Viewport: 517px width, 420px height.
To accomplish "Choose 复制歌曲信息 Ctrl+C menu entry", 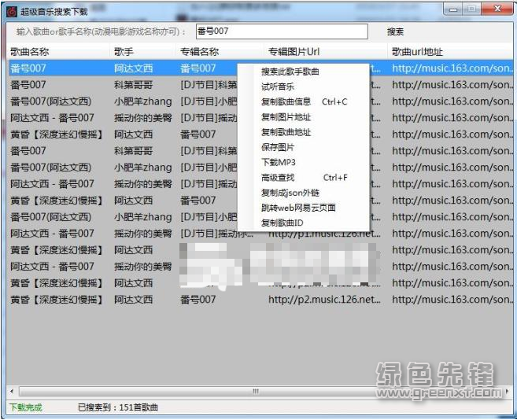I will [x=304, y=102].
